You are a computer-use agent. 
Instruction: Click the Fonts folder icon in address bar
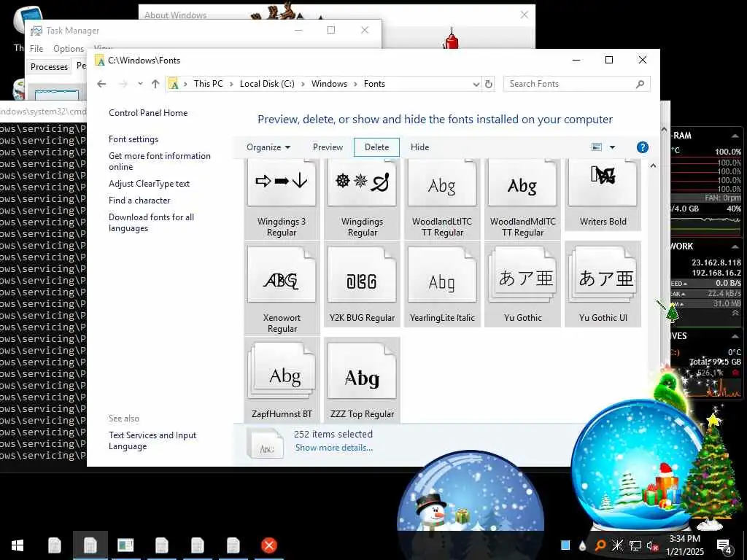pos(174,84)
